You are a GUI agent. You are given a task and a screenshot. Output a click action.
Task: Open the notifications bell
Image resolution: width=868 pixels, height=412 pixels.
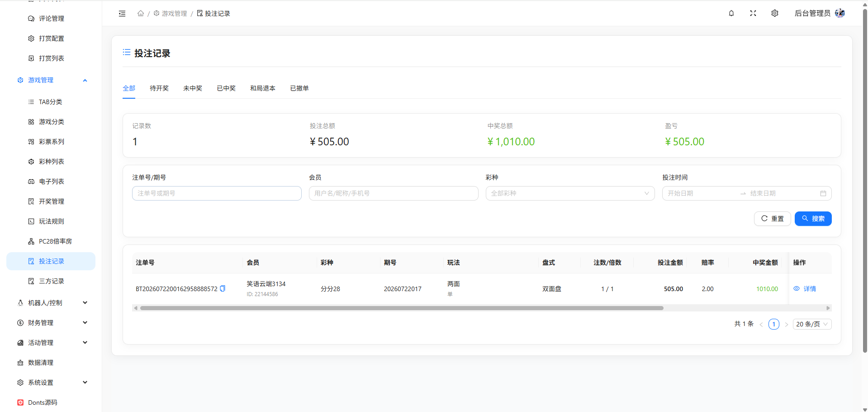click(731, 14)
